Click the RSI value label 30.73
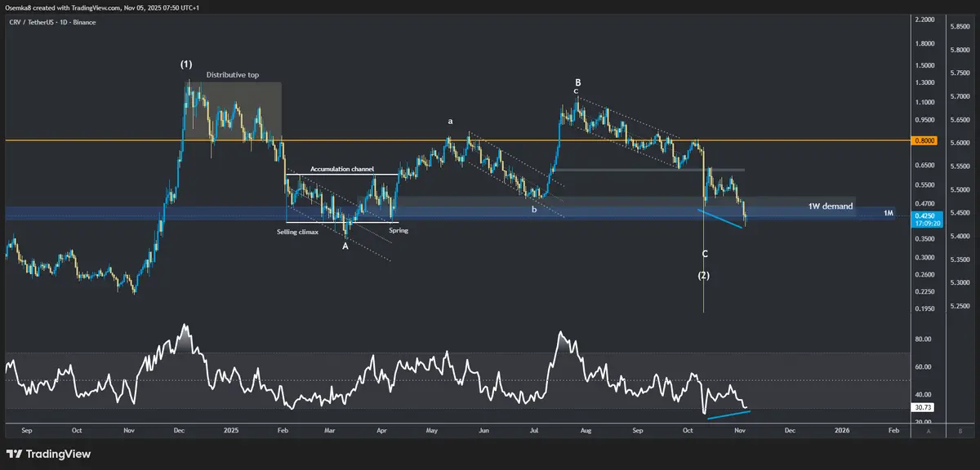The width and height of the screenshot is (980, 470). (x=922, y=408)
